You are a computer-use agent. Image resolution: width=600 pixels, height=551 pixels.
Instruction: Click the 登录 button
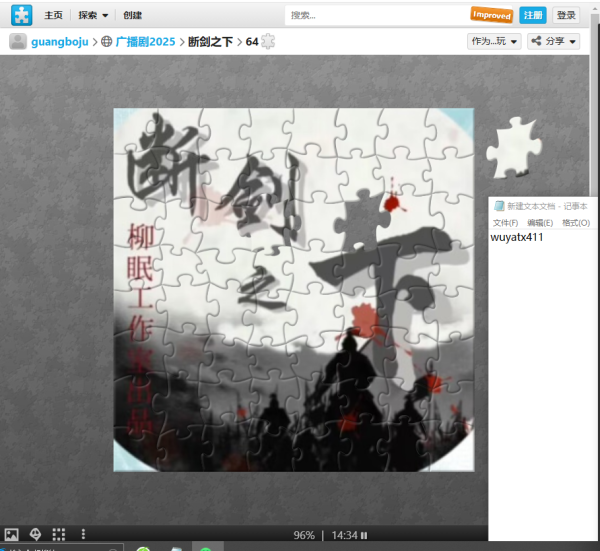coord(566,15)
